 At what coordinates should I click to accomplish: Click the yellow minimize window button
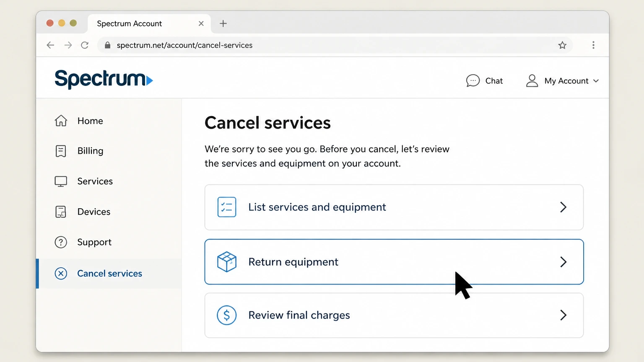pos(62,23)
